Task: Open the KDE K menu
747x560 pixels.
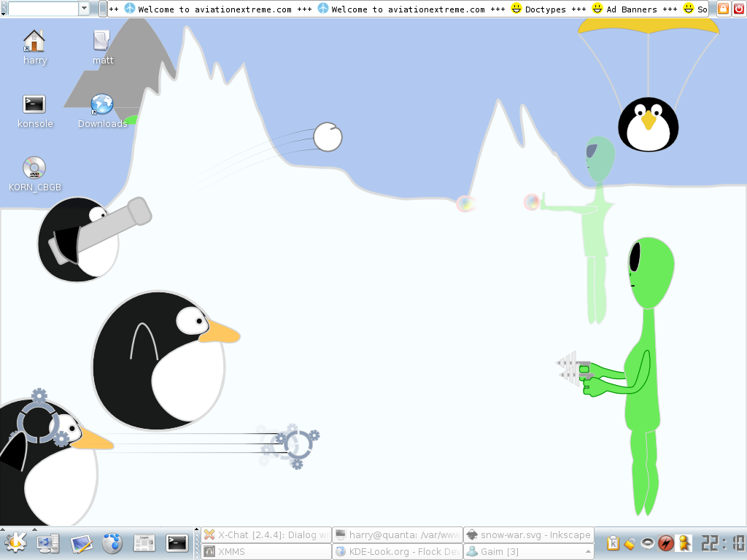Action: pos(16,542)
